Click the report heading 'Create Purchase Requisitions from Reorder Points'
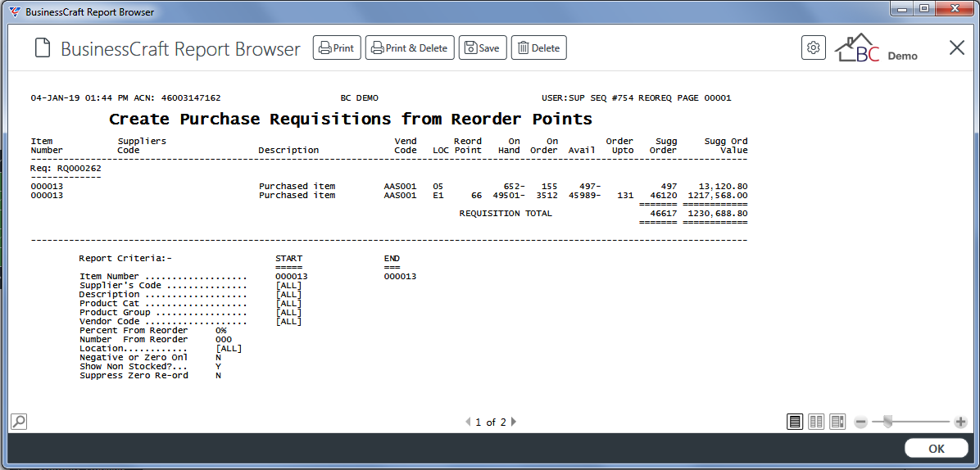Viewport: 980px width, 470px height. tap(351, 119)
